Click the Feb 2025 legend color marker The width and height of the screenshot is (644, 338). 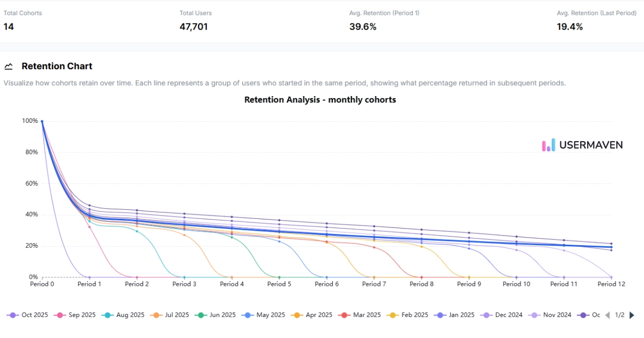click(391, 315)
